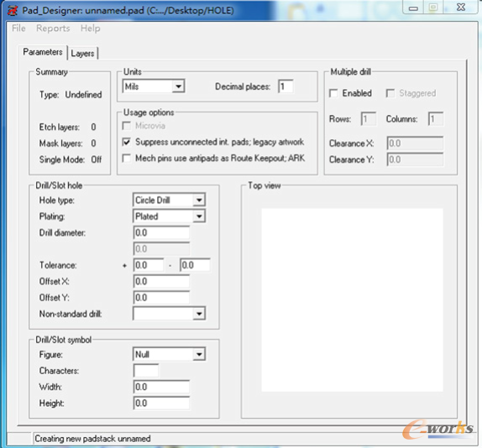Click the Decimal places input field

coord(286,86)
